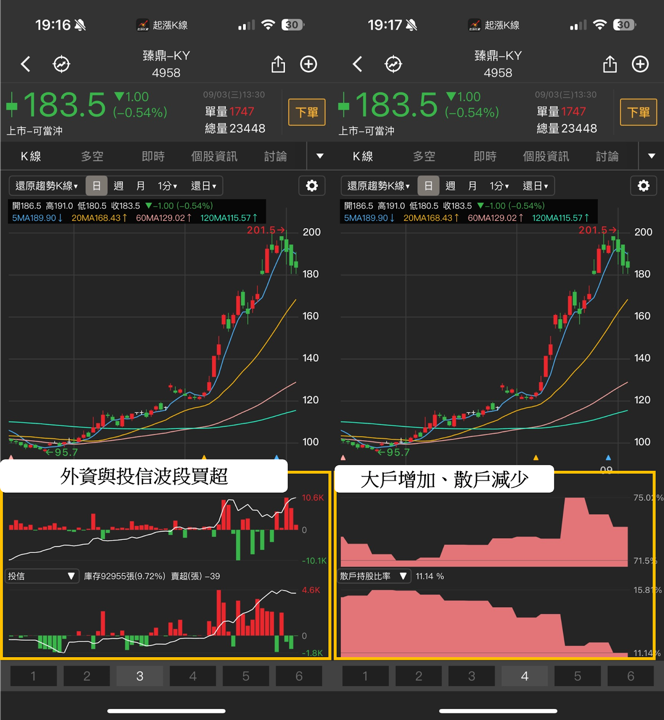Switch to monthly 月 period on right phone
This screenshot has height=720, width=664.
473,186
